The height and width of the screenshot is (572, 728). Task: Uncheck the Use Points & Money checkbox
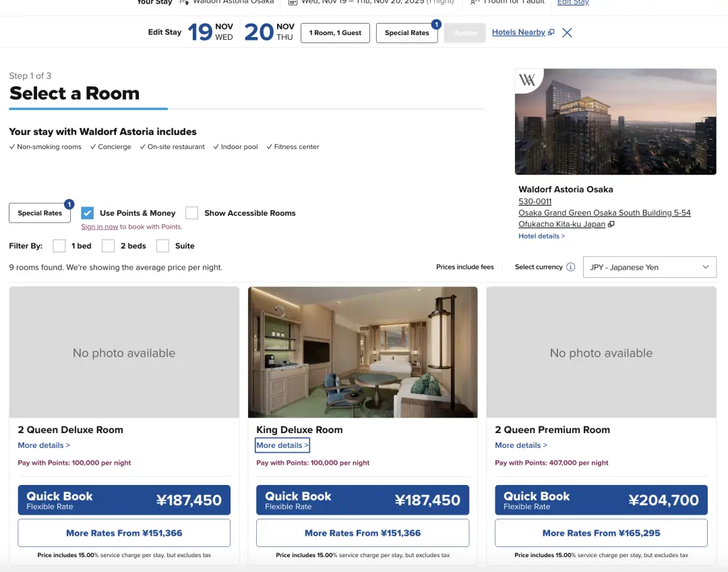click(88, 213)
